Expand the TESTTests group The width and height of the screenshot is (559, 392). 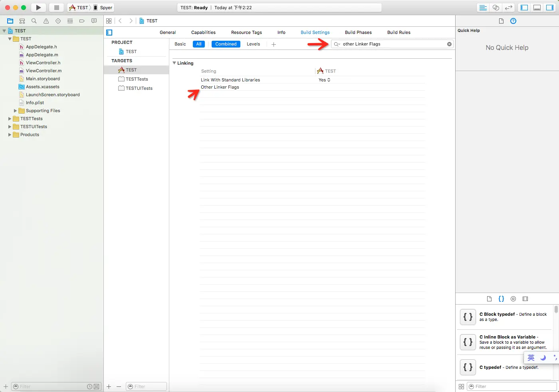[10, 119]
